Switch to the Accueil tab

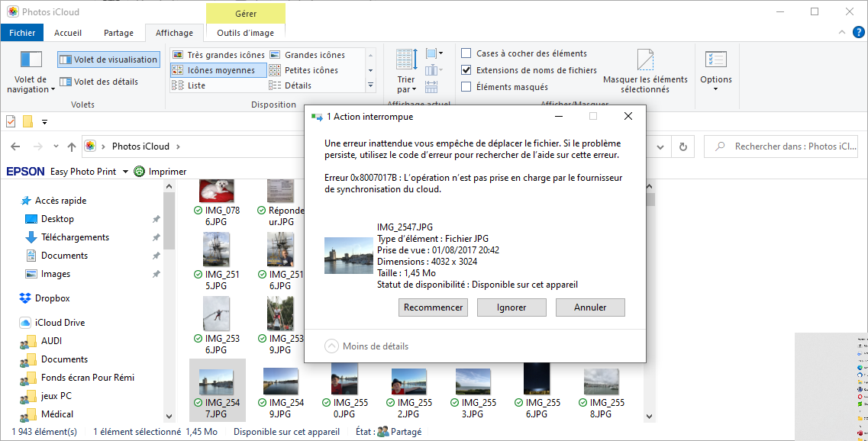68,33
